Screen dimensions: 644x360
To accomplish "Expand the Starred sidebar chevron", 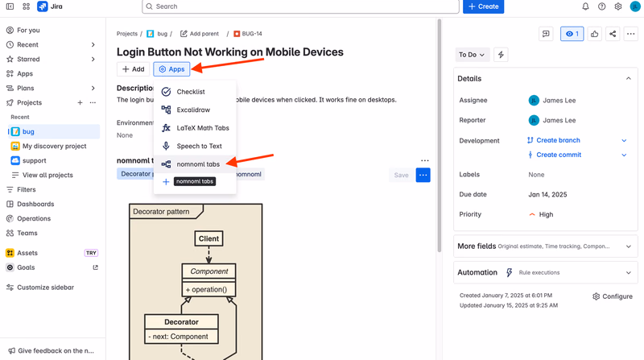I will tap(93, 59).
